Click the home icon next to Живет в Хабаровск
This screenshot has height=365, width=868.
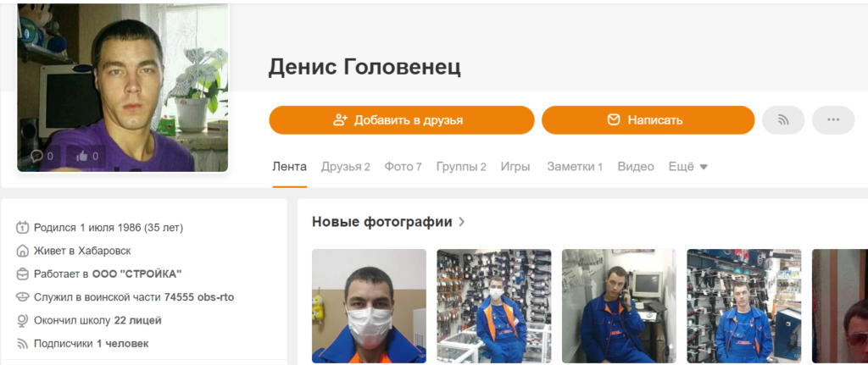point(22,251)
